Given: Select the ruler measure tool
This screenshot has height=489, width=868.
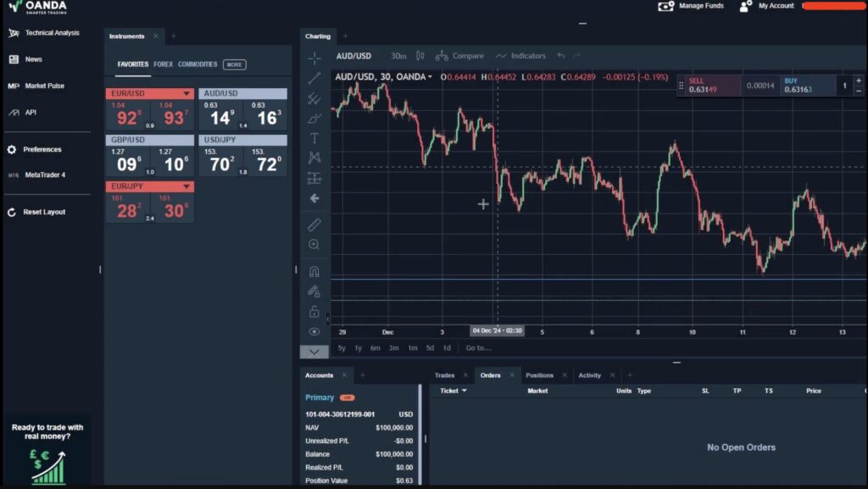Looking at the screenshot, I should pyautogui.click(x=314, y=225).
